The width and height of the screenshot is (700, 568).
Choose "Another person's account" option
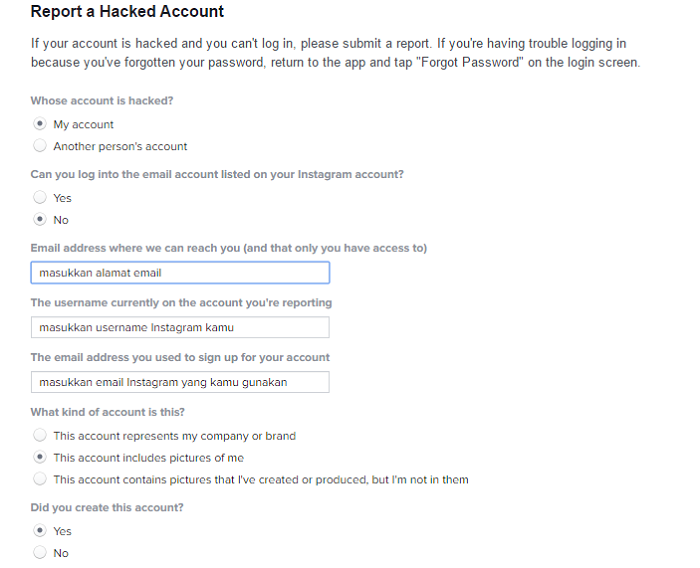tap(40, 146)
